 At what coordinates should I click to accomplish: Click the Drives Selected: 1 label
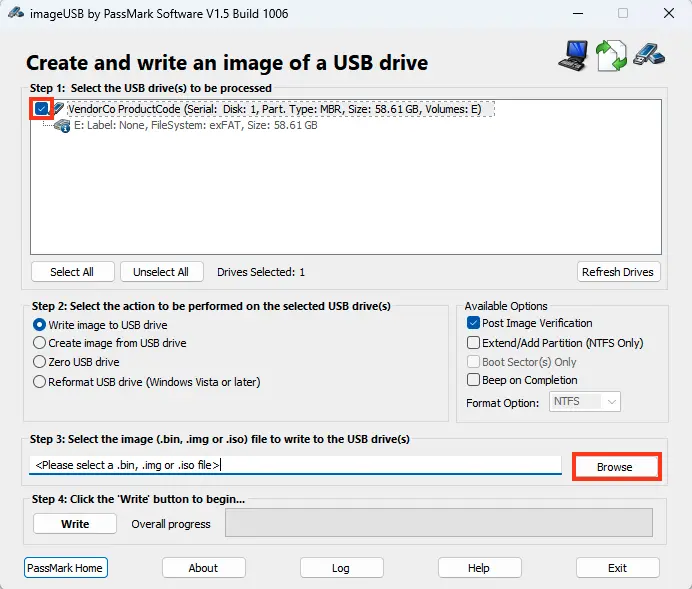pos(261,272)
